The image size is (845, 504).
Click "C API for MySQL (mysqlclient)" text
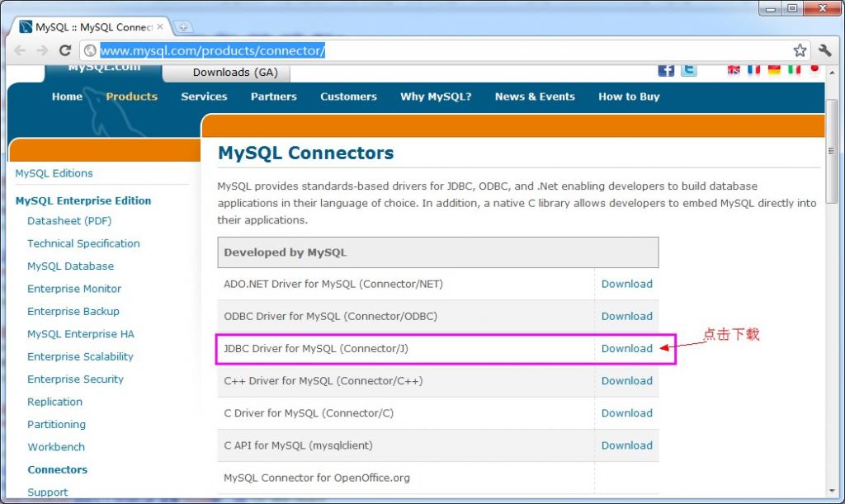pyautogui.click(x=298, y=445)
